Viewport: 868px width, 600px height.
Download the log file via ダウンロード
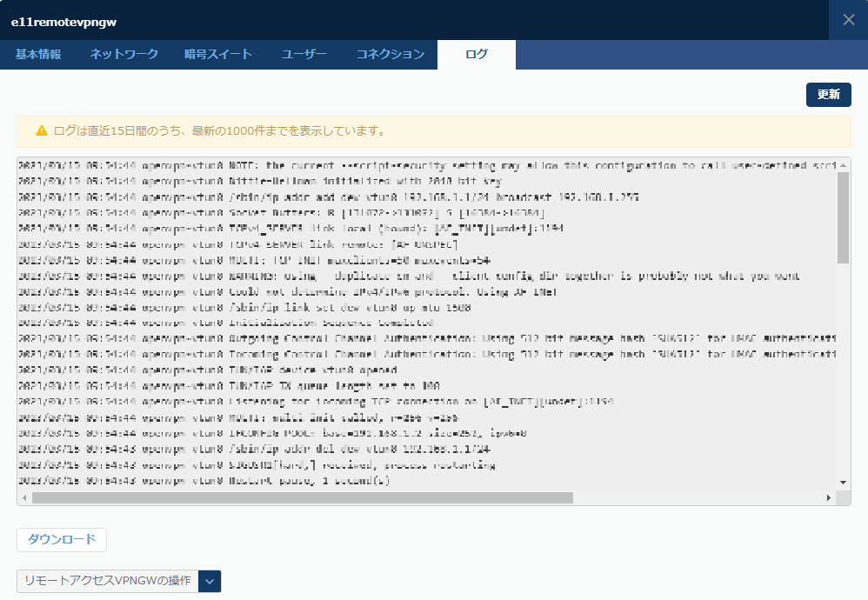click(60, 539)
